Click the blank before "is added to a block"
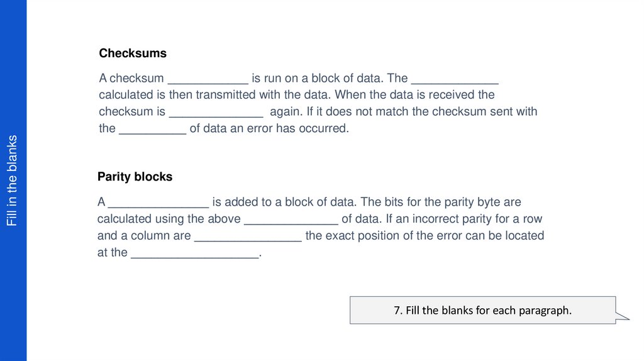Screen dimensions: 644x361 158,204
